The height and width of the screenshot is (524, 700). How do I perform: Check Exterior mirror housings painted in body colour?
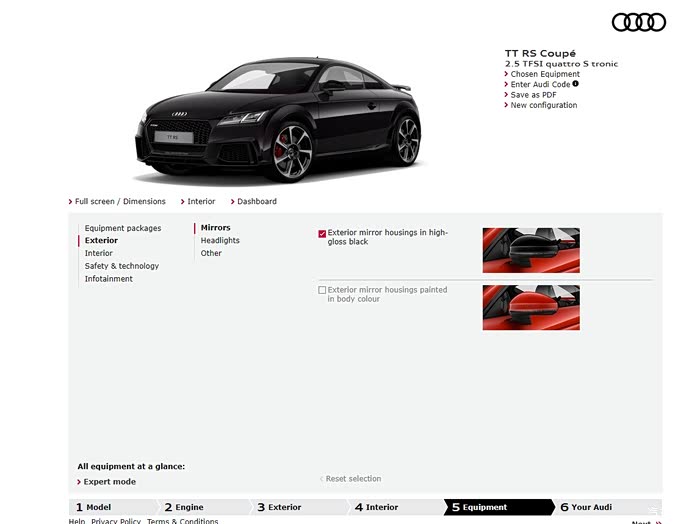pos(322,291)
